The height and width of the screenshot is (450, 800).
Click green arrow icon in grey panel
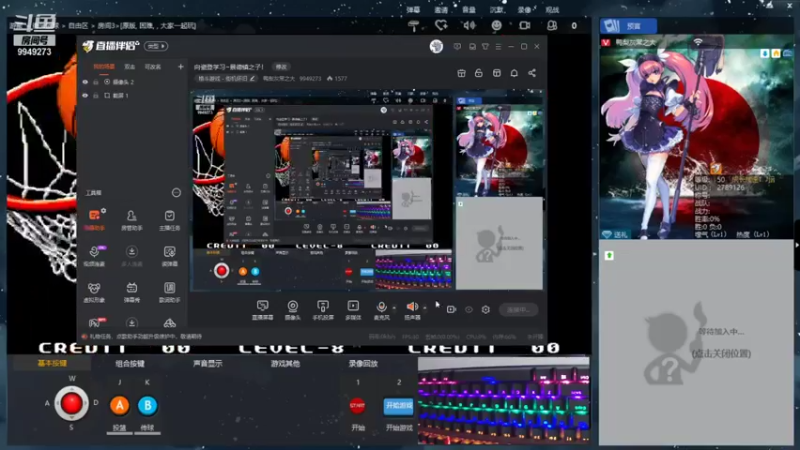609,255
